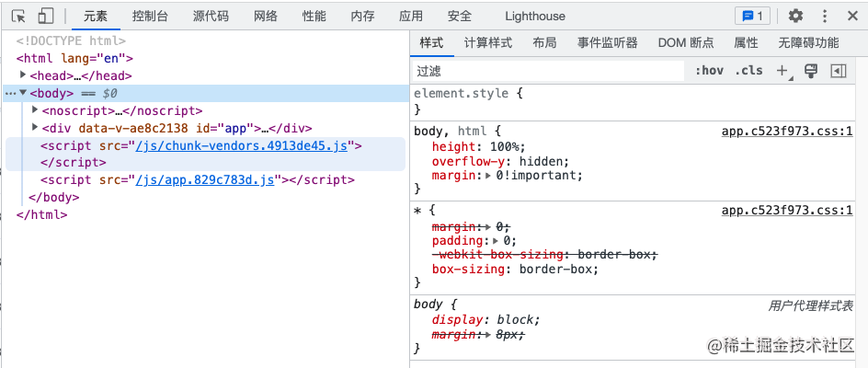Open the Lighthouse tab
Screen dimensions: 868x368
click(535, 16)
